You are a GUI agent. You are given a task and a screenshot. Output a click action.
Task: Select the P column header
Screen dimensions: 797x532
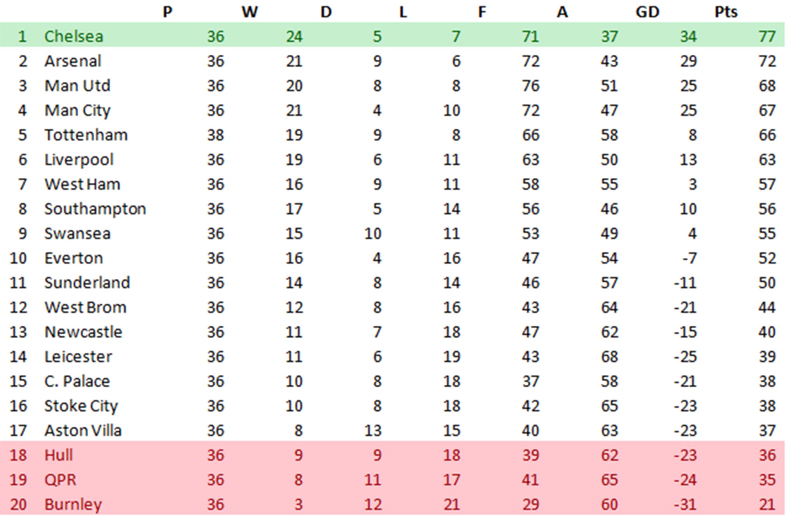coord(167,12)
